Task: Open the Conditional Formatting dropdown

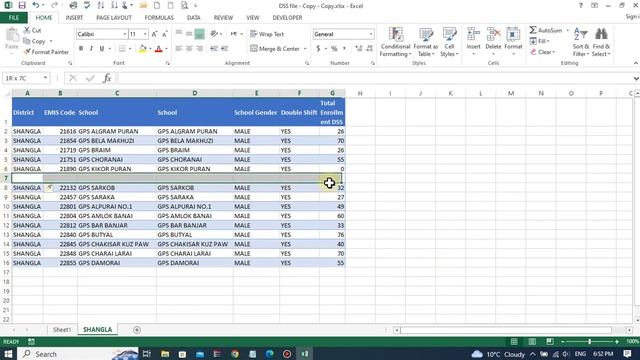Action: 395,42
